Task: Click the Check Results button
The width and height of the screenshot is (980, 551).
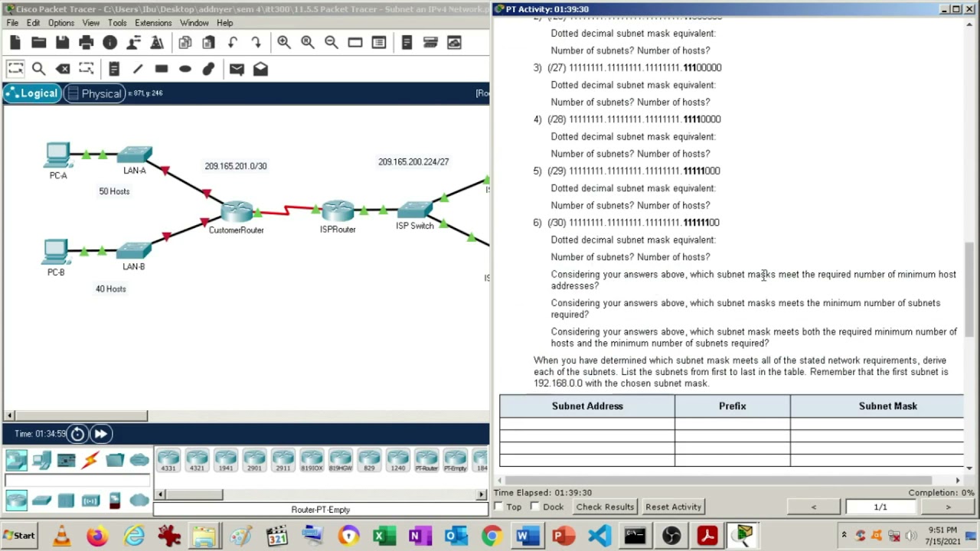Action: click(605, 507)
